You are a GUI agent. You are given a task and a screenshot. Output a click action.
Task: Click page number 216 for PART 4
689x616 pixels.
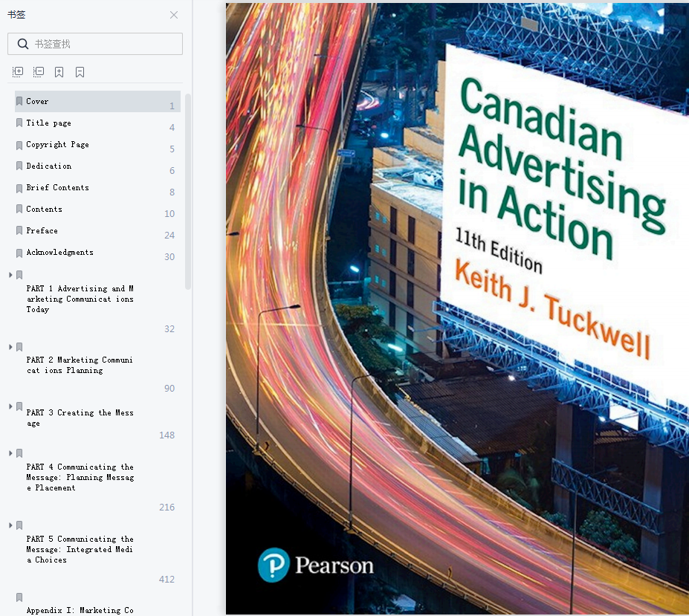click(x=167, y=507)
